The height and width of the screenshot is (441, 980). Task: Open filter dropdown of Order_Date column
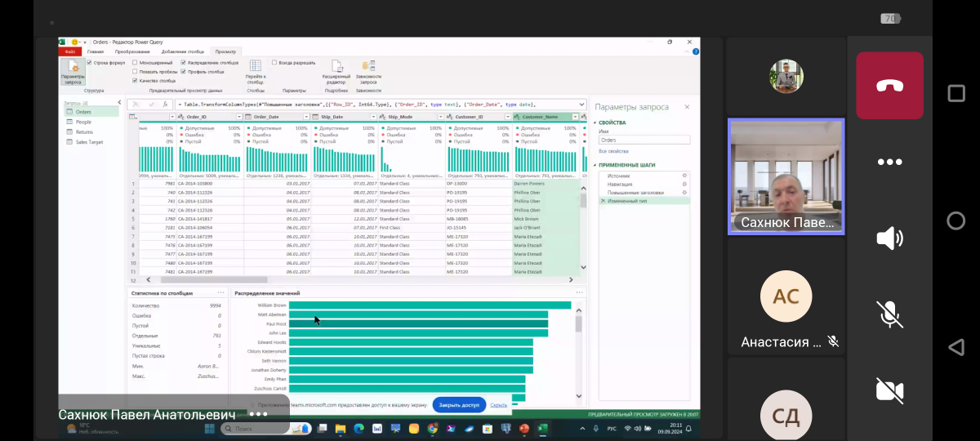305,117
